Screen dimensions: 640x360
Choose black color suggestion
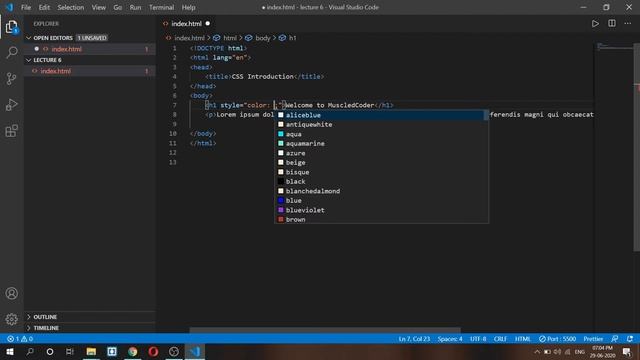pyautogui.click(x=381, y=181)
